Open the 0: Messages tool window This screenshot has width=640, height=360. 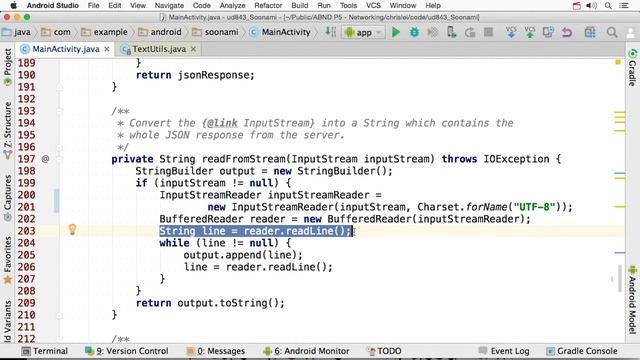click(x=216, y=351)
